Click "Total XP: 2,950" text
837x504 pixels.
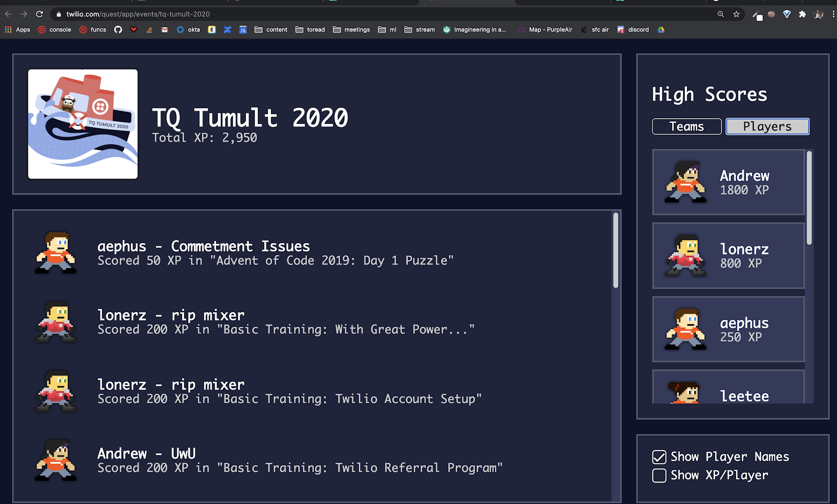click(205, 138)
